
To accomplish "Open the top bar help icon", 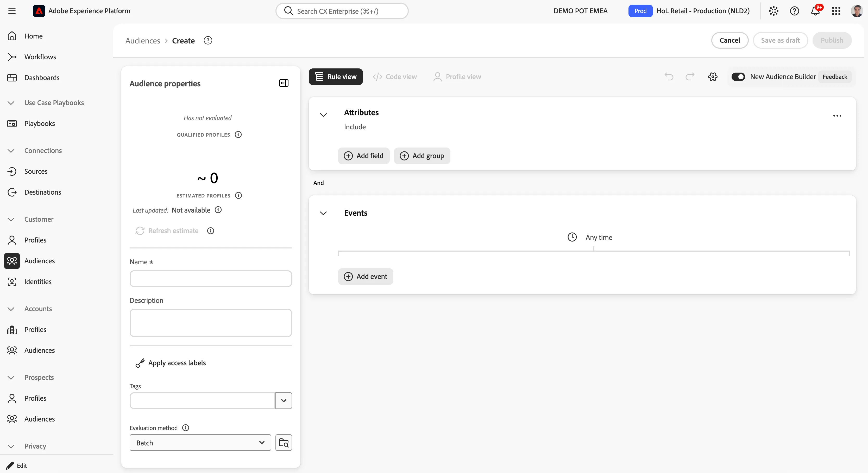I will (x=795, y=11).
